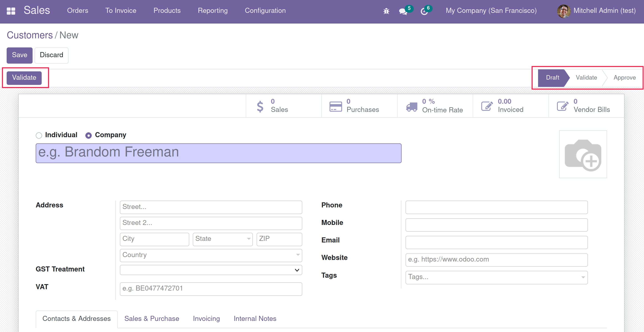The width and height of the screenshot is (644, 332).
Task: Click the Sales dollar stat icon
Action: (260, 106)
